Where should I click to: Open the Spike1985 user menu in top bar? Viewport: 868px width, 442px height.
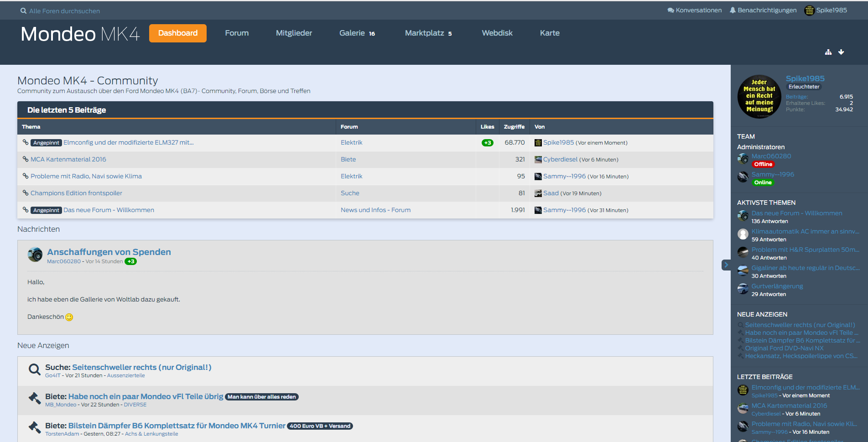click(826, 10)
